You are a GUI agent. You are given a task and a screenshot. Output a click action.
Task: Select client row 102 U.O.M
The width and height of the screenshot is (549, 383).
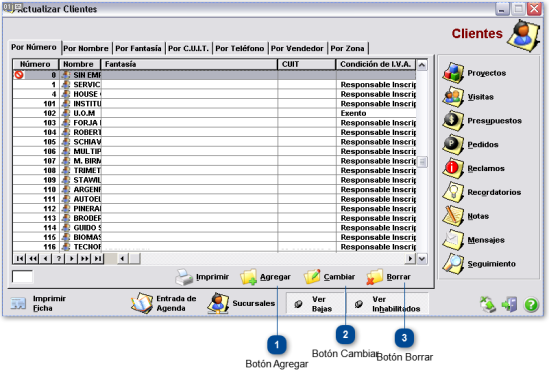[214, 113]
